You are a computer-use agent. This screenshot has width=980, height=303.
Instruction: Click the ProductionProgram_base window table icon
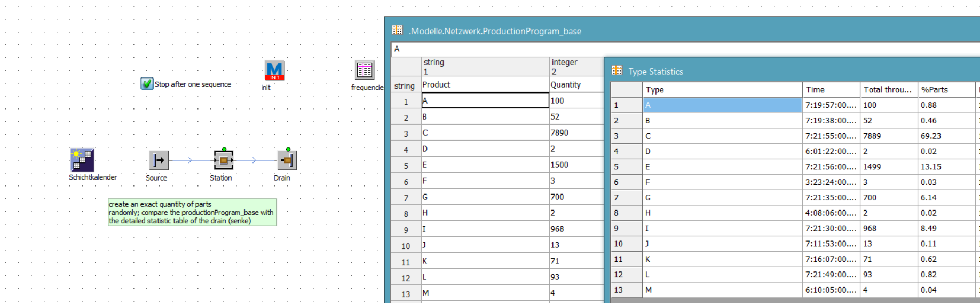397,30
